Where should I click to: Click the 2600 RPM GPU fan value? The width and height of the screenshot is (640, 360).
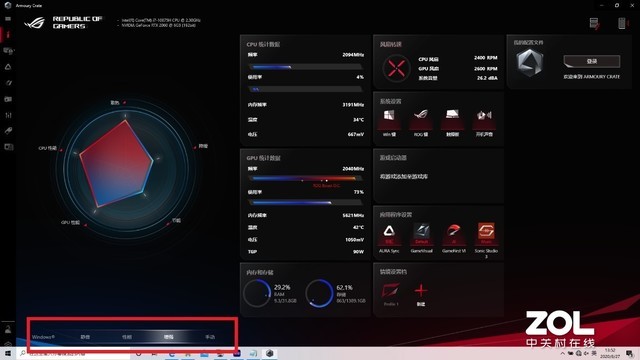(x=485, y=68)
